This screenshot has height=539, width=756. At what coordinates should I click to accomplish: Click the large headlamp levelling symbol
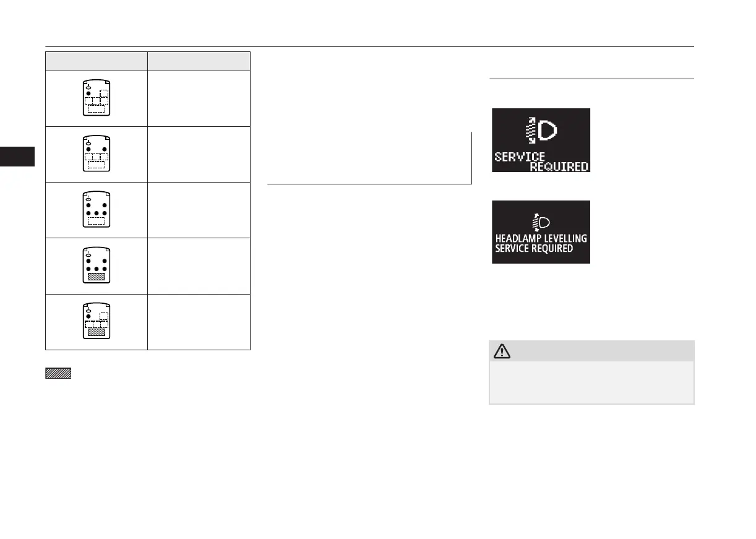point(540,129)
